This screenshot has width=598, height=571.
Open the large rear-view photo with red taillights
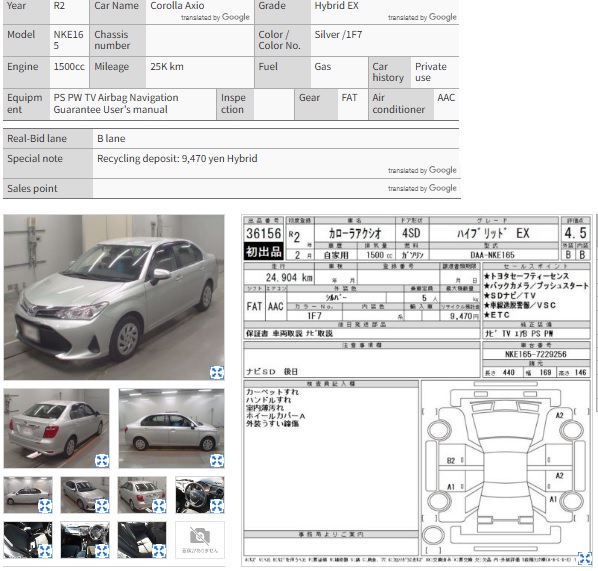[56, 428]
